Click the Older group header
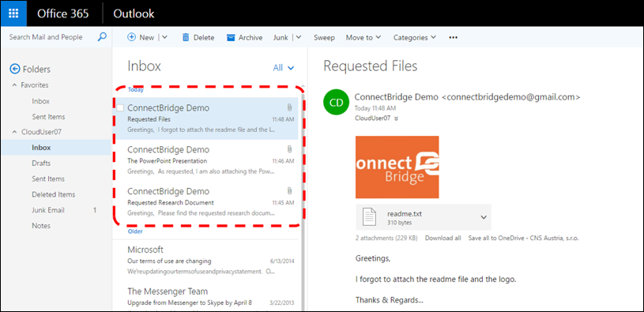 (x=135, y=231)
